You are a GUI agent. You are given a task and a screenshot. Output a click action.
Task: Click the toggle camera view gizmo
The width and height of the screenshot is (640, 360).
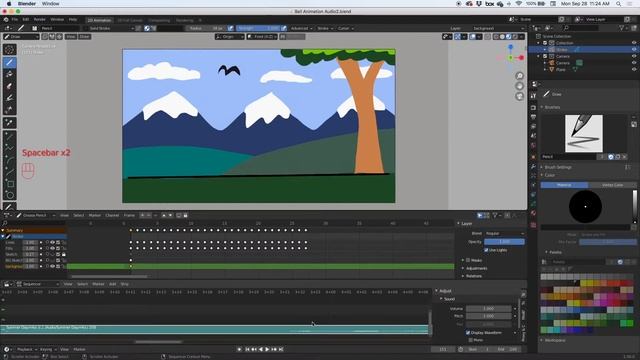point(519,96)
